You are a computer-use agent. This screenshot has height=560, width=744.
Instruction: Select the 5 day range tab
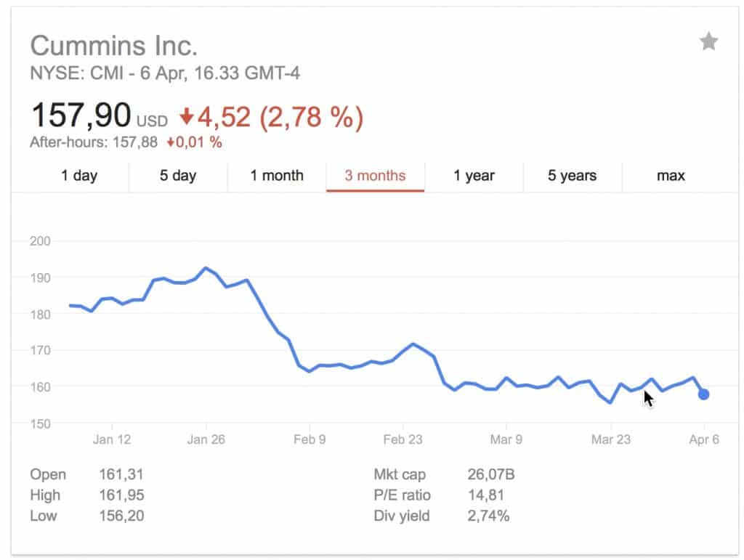point(178,176)
